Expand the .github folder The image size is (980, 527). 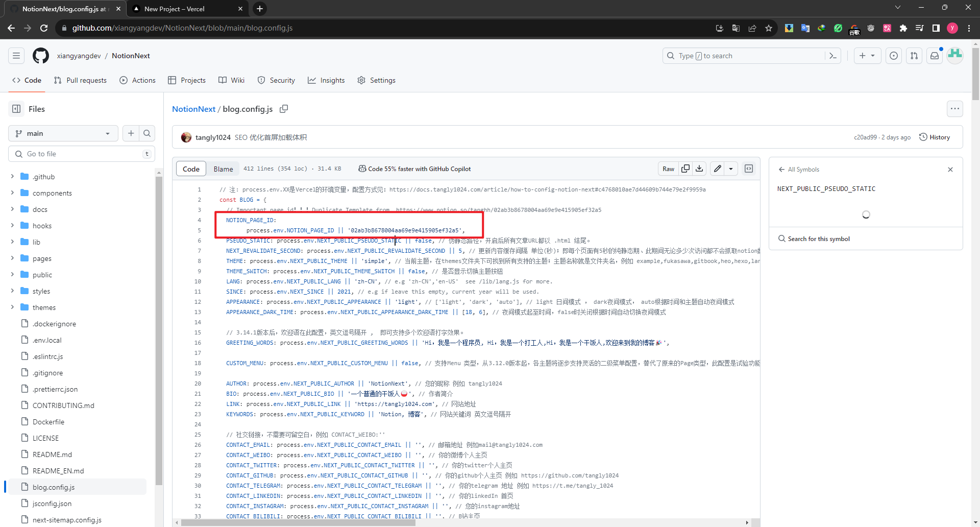12,176
